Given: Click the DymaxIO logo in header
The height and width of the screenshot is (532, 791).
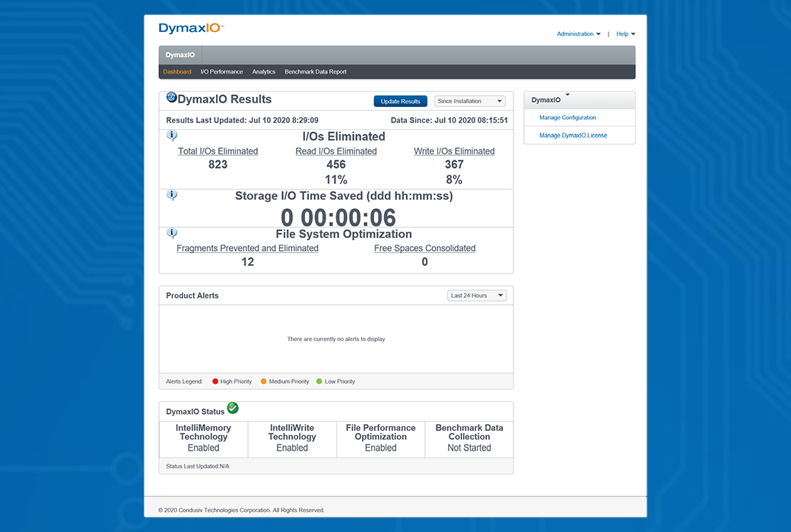Looking at the screenshot, I should 191,29.
